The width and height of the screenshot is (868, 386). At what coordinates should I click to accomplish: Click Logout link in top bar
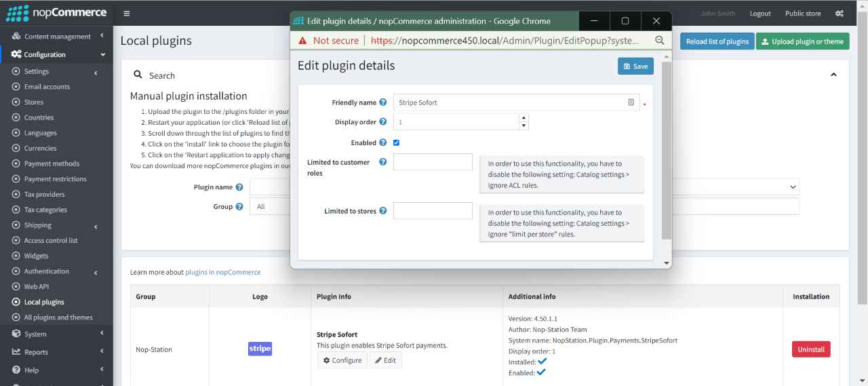click(760, 14)
